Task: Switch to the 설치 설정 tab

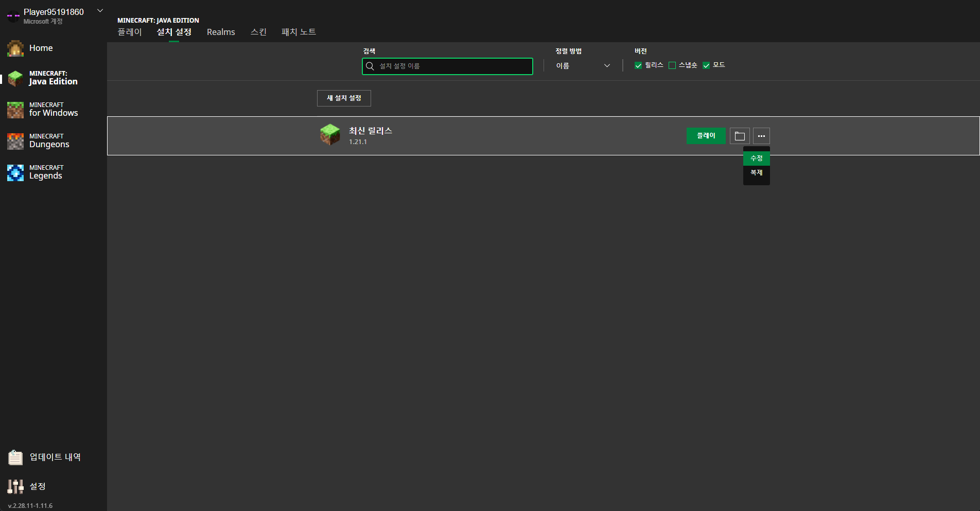Action: click(x=174, y=32)
